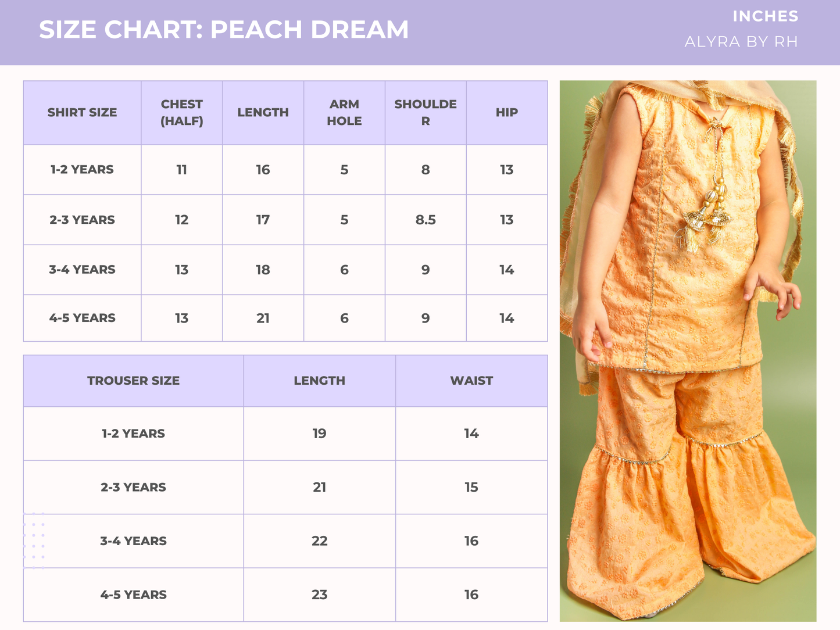
Task: Select the WAIST column header
Action: pos(471,380)
